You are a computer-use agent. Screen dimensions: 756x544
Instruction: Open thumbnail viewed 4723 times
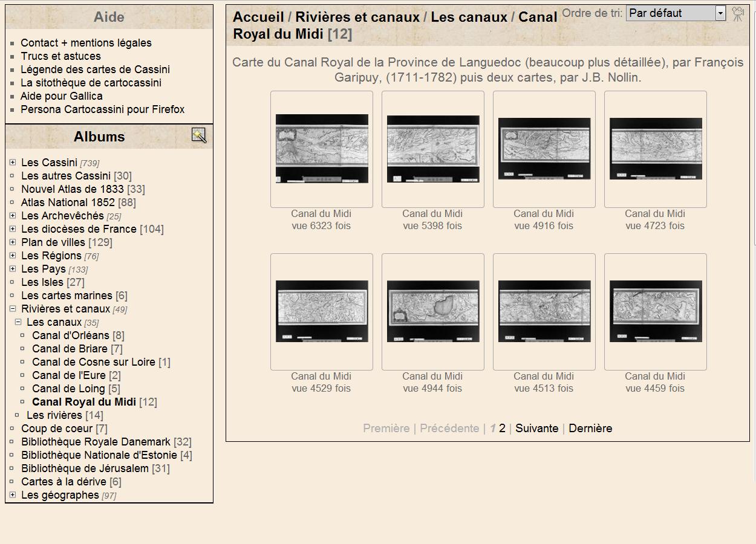pyautogui.click(x=656, y=149)
